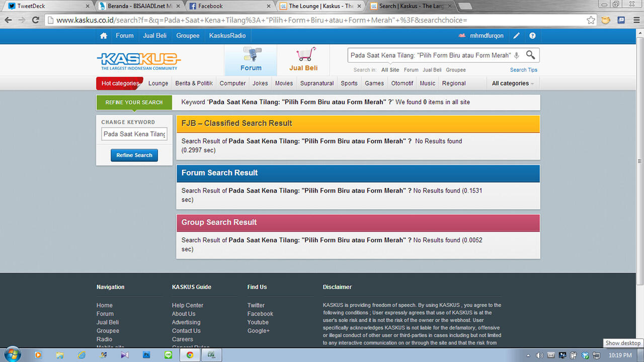This screenshot has width=644, height=362.
Task: Go to Kaskus home via house icon
Action: (x=104, y=36)
